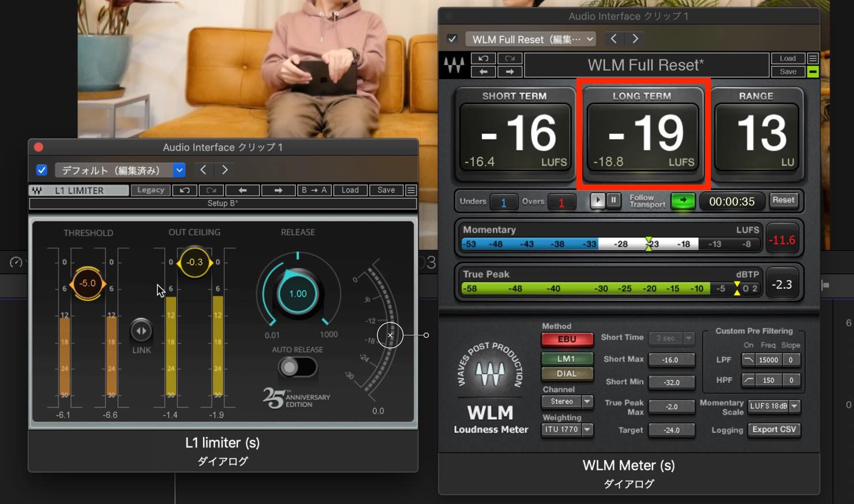Image resolution: width=854 pixels, height=504 pixels.
Task: Click redo arrow in WLM Meter toolbar
Action: 510,58
